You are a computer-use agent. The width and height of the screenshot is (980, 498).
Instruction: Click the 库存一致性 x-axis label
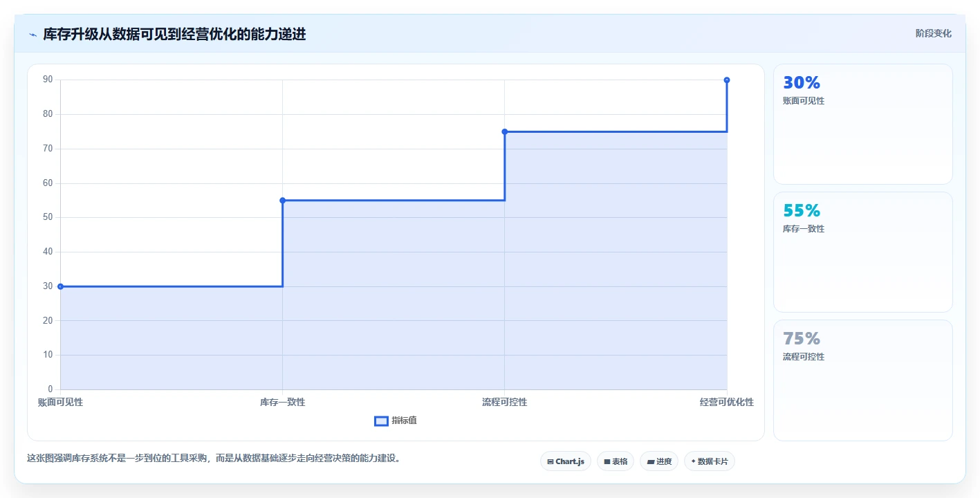(282, 402)
